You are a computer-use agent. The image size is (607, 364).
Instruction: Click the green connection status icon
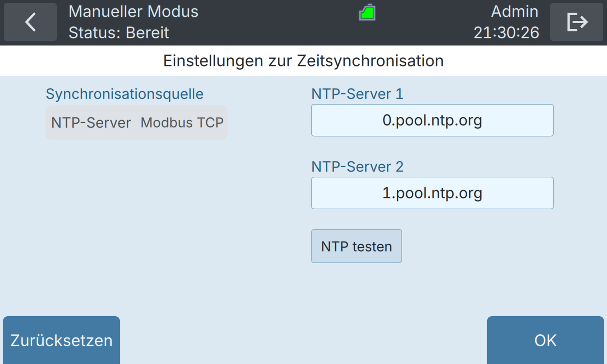(367, 12)
